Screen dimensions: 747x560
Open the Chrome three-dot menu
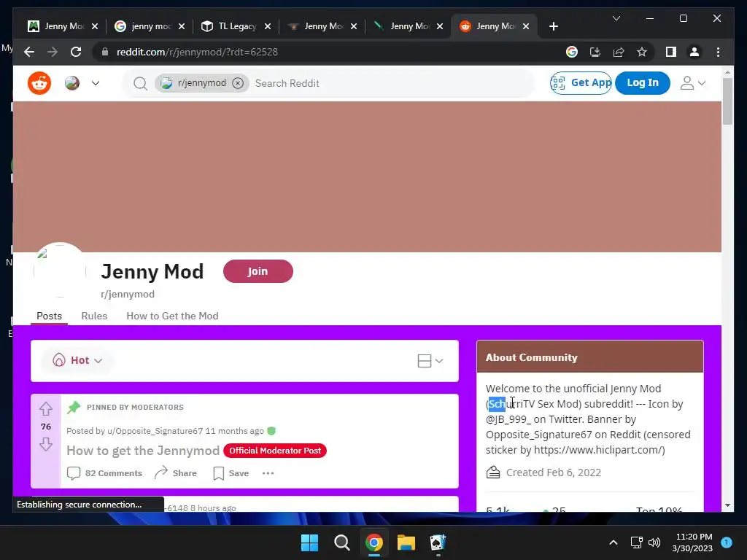coord(718,52)
